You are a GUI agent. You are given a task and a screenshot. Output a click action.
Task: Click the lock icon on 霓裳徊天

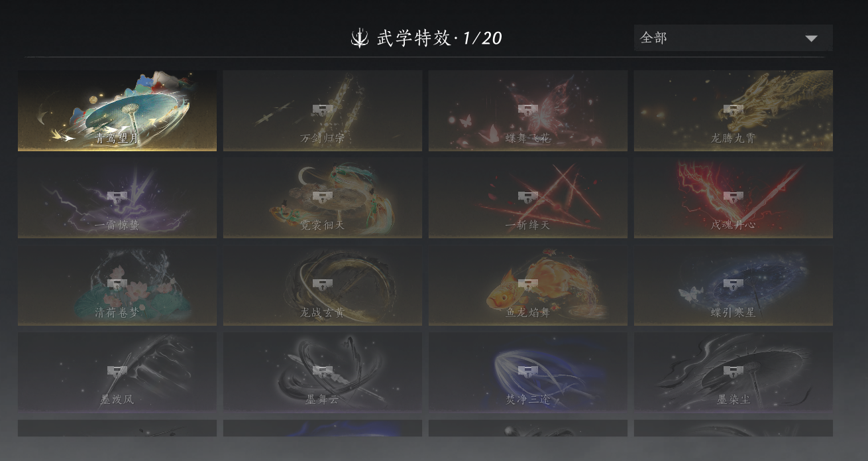322,197
